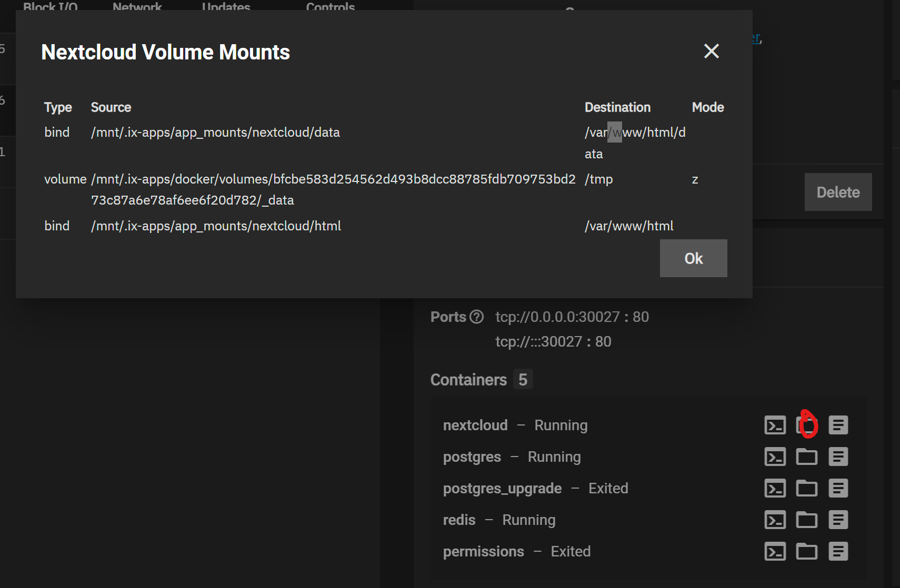Click the postgres_upgrade container name
Image resolution: width=900 pixels, height=588 pixels.
coord(502,488)
